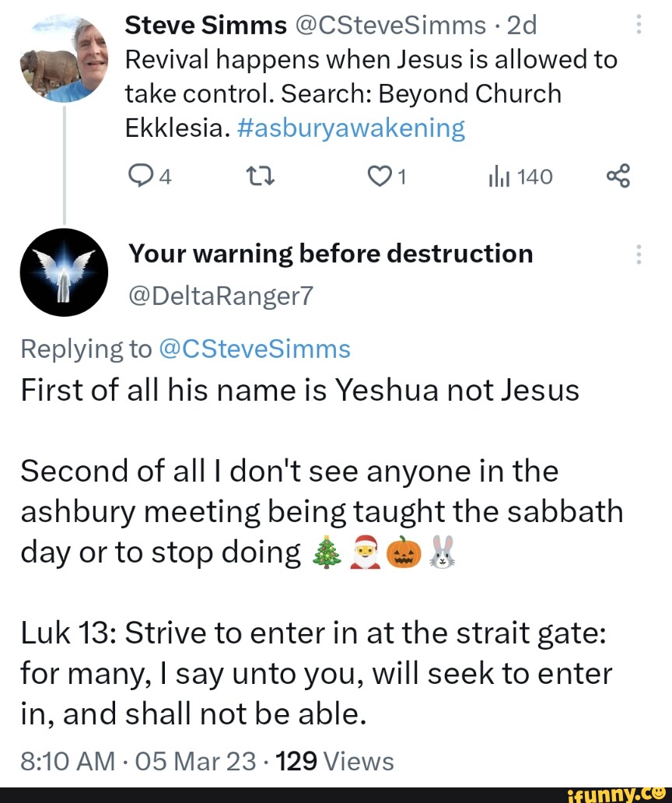Click the @DeltaRanger7 handle
The image size is (672, 803).
[219, 295]
